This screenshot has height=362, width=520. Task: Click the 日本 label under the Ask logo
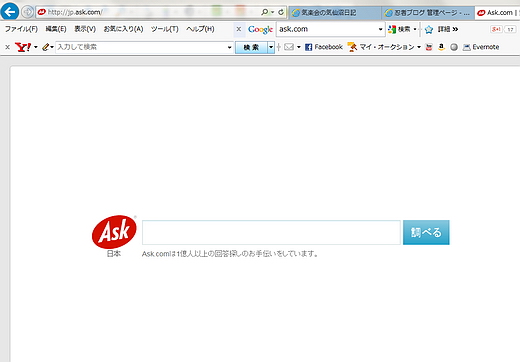tap(114, 254)
